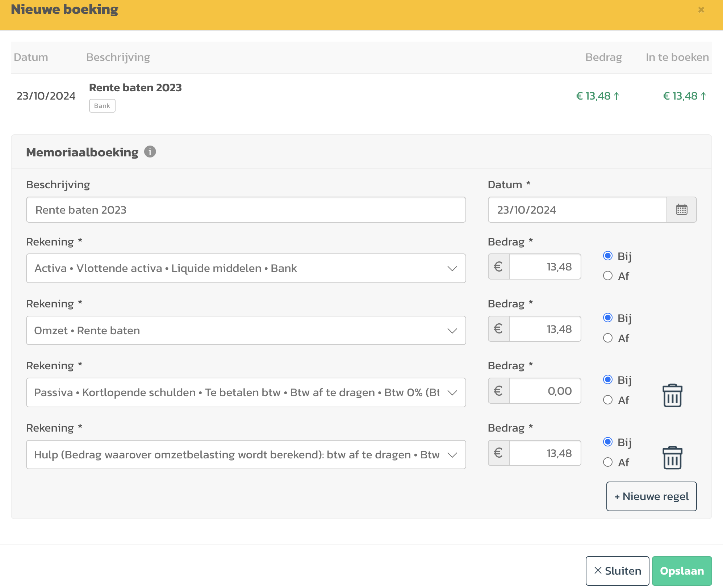The height and width of the screenshot is (588, 723).
Task: Click the info icon next to Memoriaalboeking
Action: (x=150, y=152)
